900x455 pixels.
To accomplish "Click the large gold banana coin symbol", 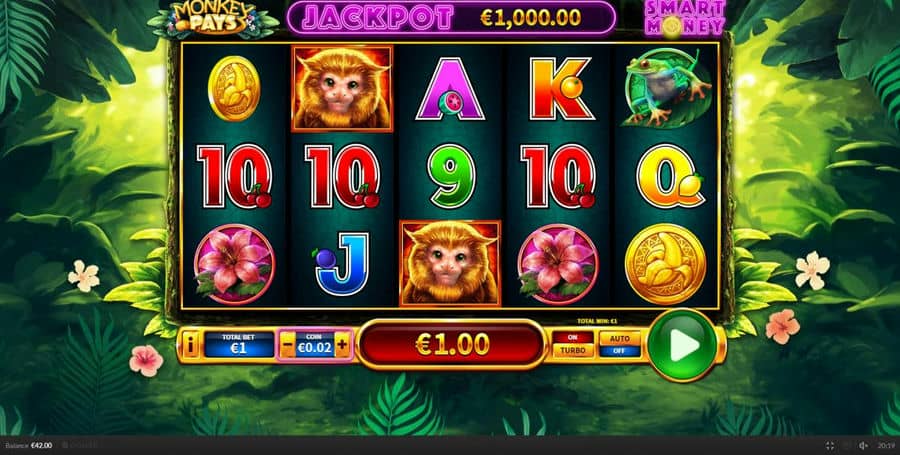I will [x=665, y=264].
